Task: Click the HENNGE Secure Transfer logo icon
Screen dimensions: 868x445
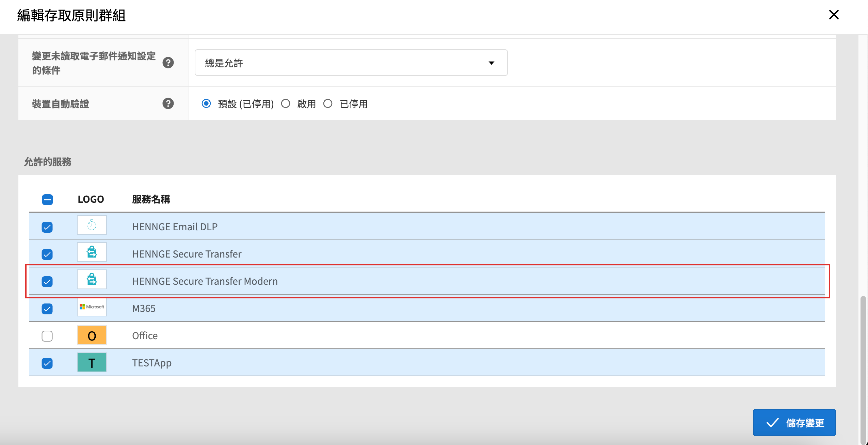Action: coord(92,252)
